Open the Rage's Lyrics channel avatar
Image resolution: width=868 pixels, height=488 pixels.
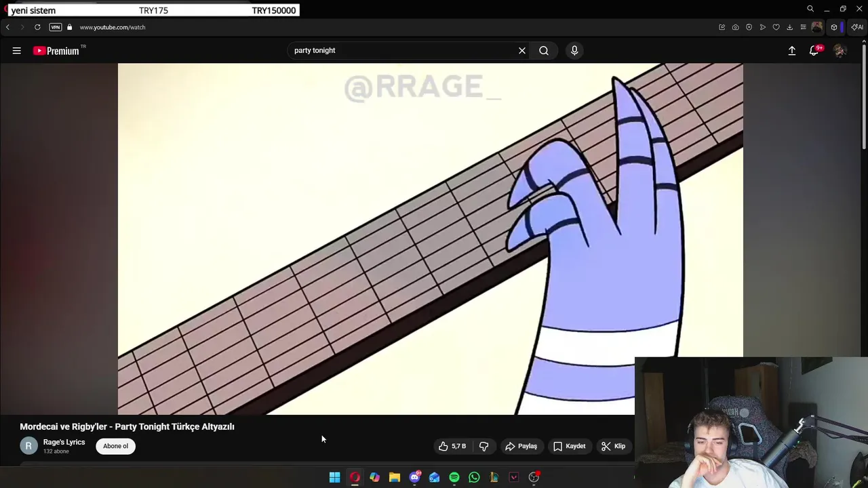pyautogui.click(x=28, y=446)
